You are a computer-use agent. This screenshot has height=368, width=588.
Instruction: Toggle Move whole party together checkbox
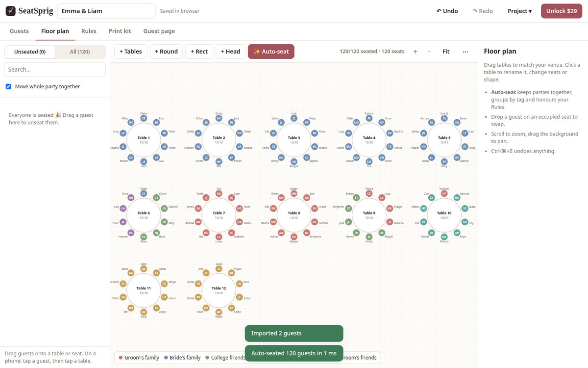point(8,86)
